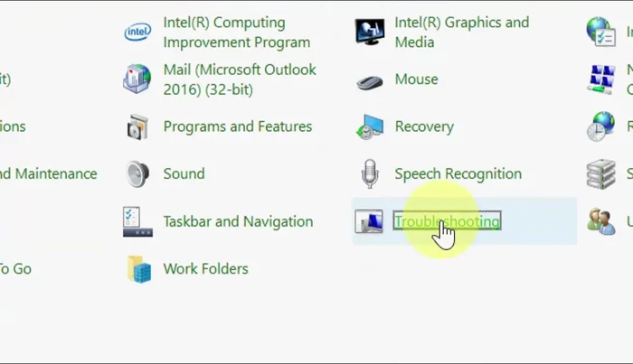
Task: Open the Troubleshooting text link
Action: point(447,221)
